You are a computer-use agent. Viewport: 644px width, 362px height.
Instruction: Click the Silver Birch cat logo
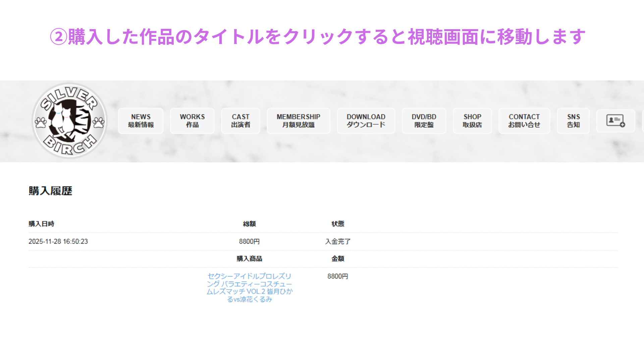pyautogui.click(x=69, y=121)
